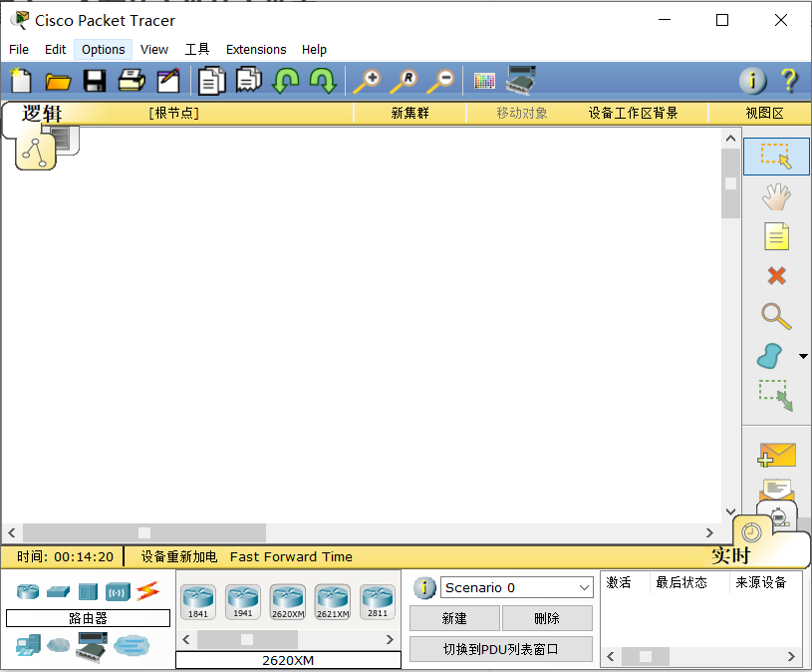The image size is (812, 672).
Task: Select the Wireless Devices category icon
Action: [x=119, y=591]
